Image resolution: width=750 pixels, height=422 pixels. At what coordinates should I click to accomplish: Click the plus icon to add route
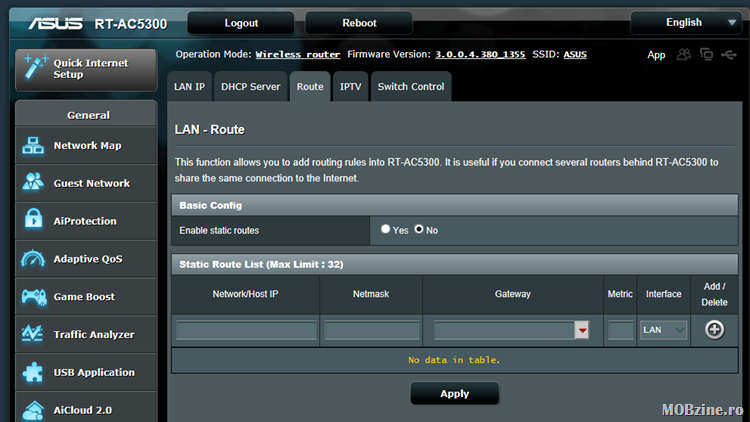(714, 330)
